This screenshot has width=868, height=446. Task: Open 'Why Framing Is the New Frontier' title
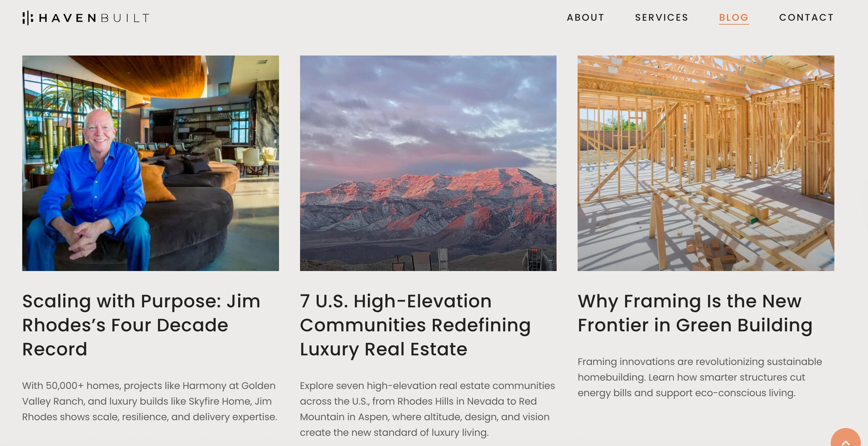[695, 313]
